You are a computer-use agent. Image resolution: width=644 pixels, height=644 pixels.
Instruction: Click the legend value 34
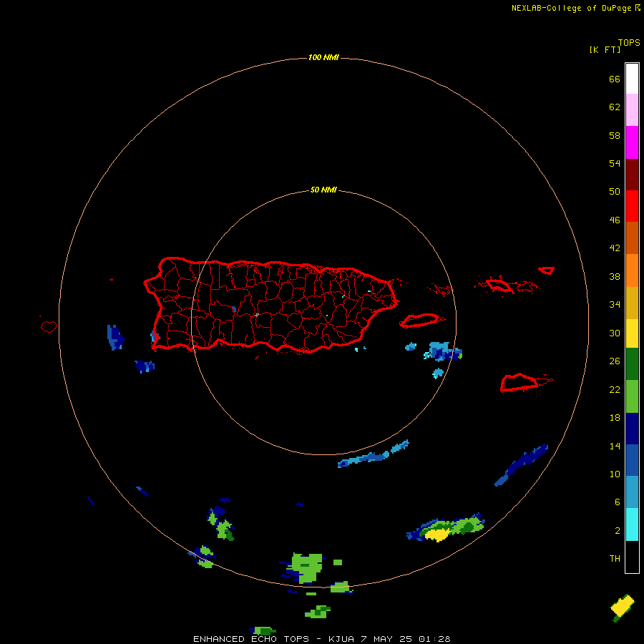[x=615, y=305]
